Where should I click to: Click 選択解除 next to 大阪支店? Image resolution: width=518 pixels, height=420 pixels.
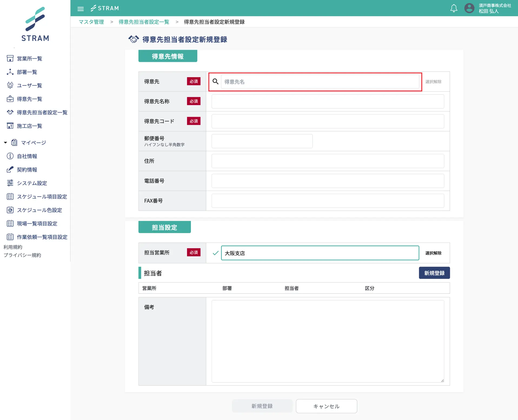[433, 253]
